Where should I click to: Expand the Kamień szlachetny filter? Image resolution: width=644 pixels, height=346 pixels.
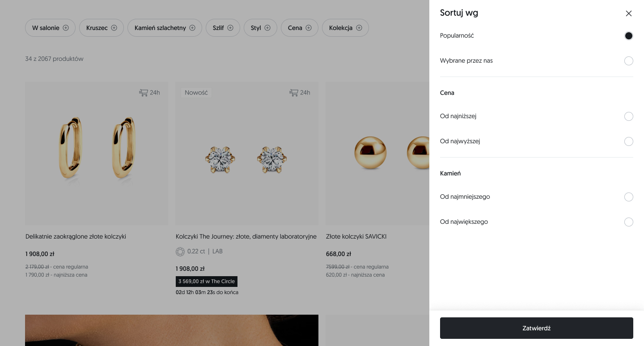coord(165,28)
